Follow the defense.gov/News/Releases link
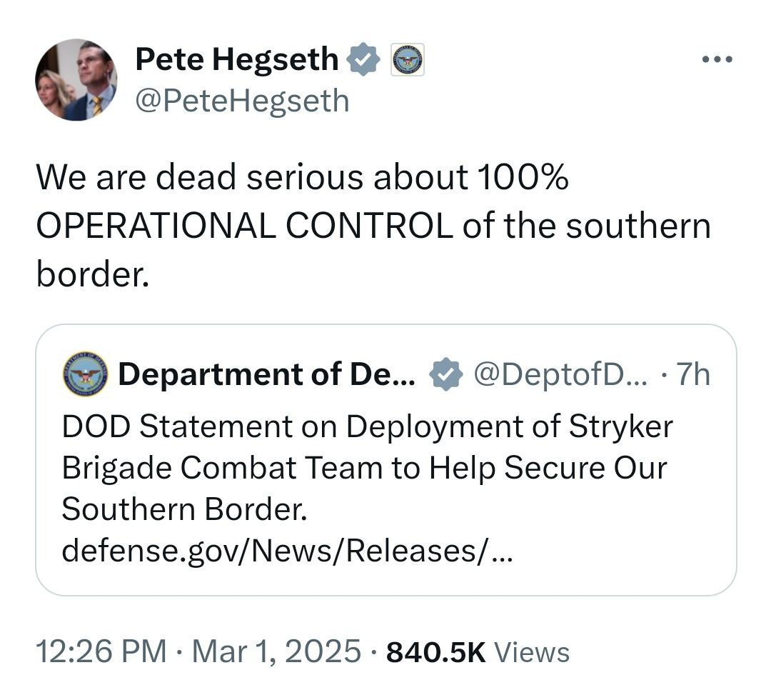This screenshot has width=771, height=700. 286,550
